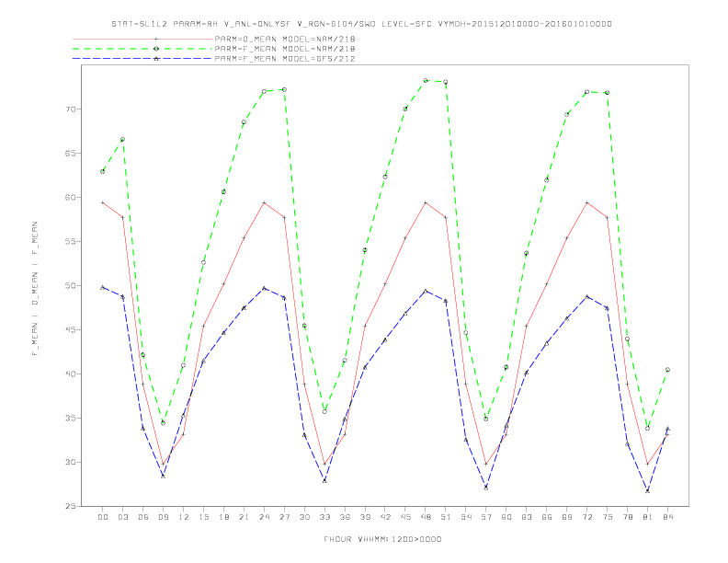Click x-axis tick label 03
The height and width of the screenshot is (563, 728).
click(122, 517)
